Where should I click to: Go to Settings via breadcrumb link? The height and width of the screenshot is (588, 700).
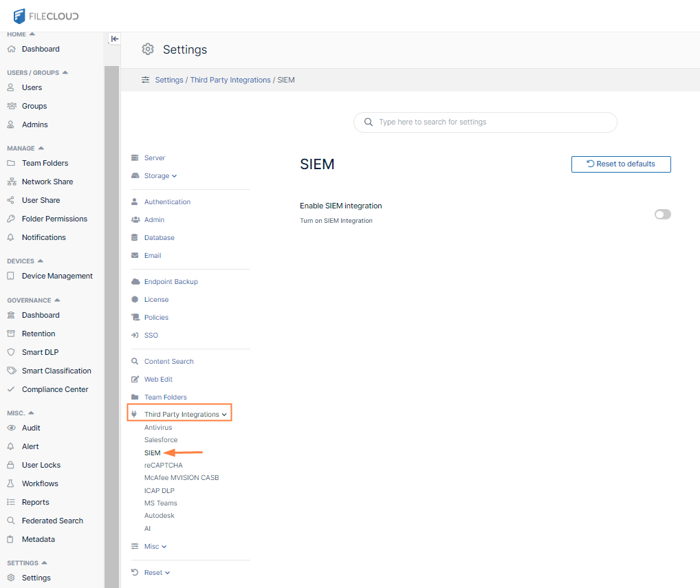click(x=169, y=80)
